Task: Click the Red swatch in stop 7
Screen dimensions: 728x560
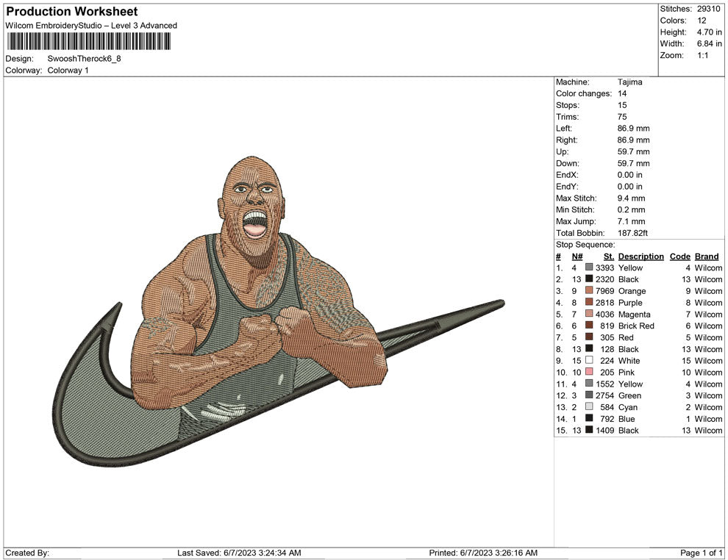Action: [x=589, y=337]
